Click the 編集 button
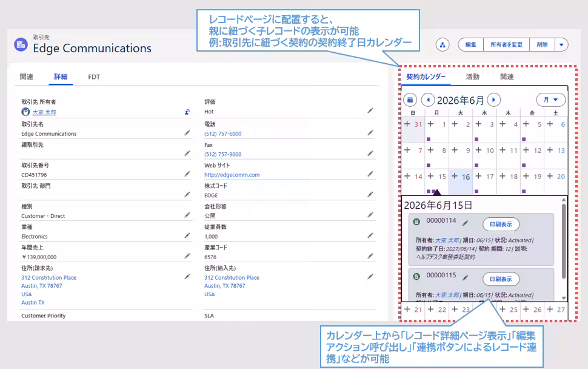The height and width of the screenshot is (369, 588). [470, 45]
